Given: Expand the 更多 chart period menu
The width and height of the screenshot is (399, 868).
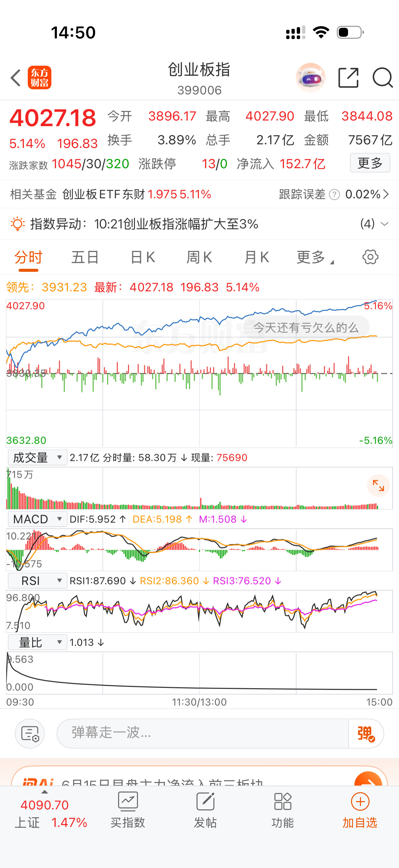Looking at the screenshot, I should click(315, 258).
